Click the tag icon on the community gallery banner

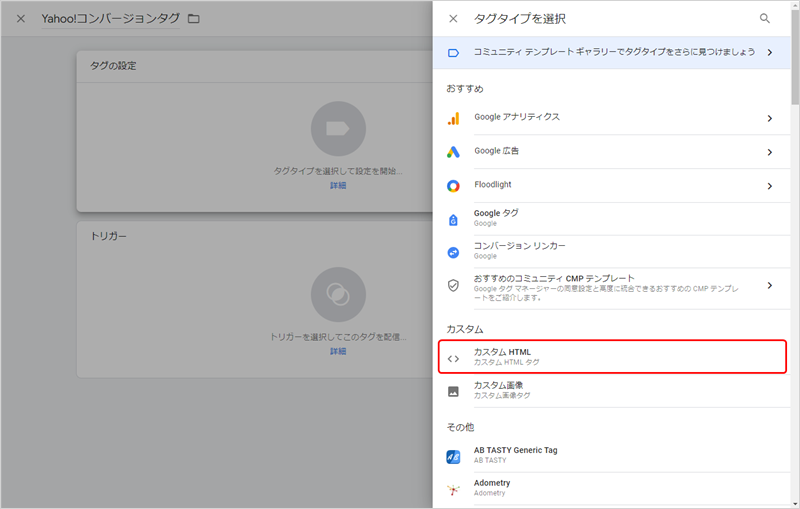[453, 53]
